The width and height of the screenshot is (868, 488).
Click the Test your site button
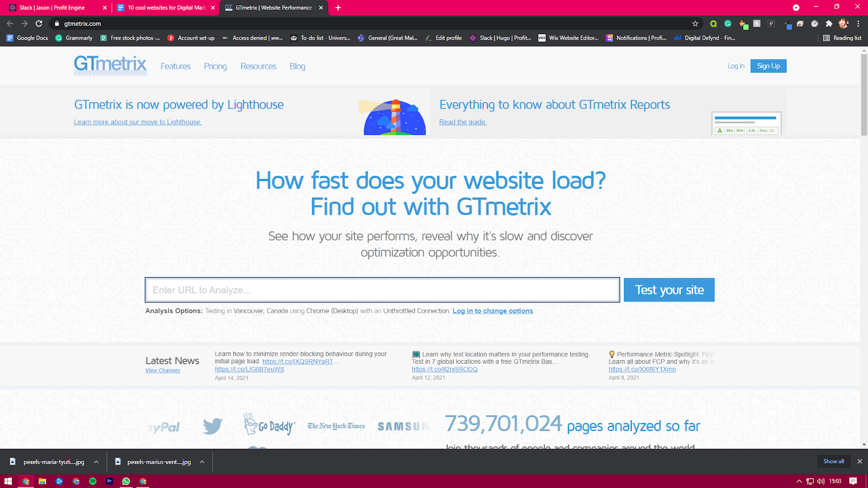(669, 290)
